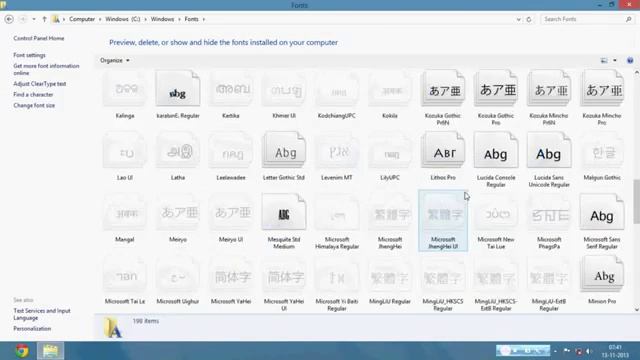
Task: Open Adjust ClearType text link
Action: click(40, 84)
